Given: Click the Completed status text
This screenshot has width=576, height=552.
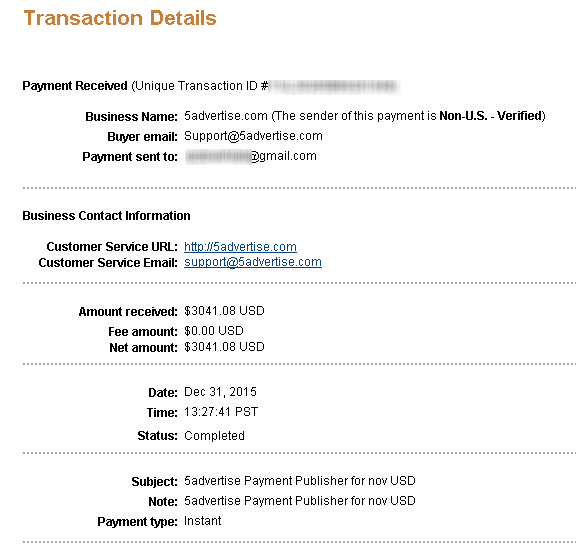Looking at the screenshot, I should tap(214, 436).
